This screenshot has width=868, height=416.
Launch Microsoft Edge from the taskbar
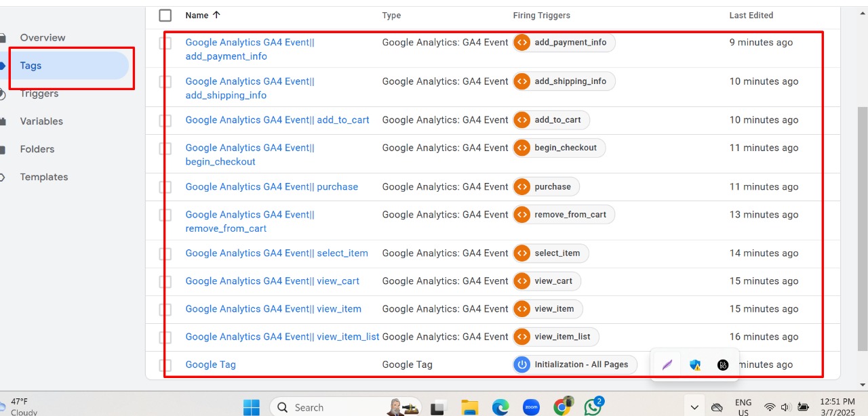point(500,407)
